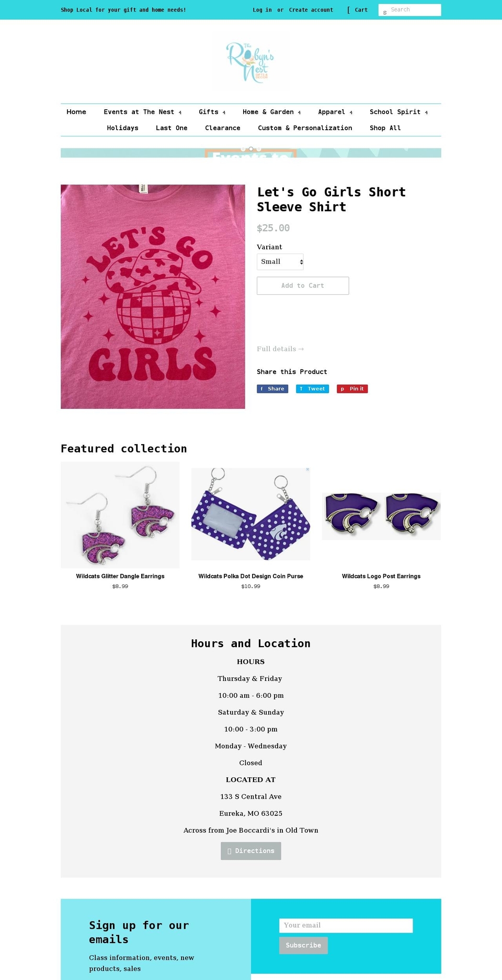The width and height of the screenshot is (502, 980).
Task: Expand the School Spirit dropdown
Action: point(399,112)
